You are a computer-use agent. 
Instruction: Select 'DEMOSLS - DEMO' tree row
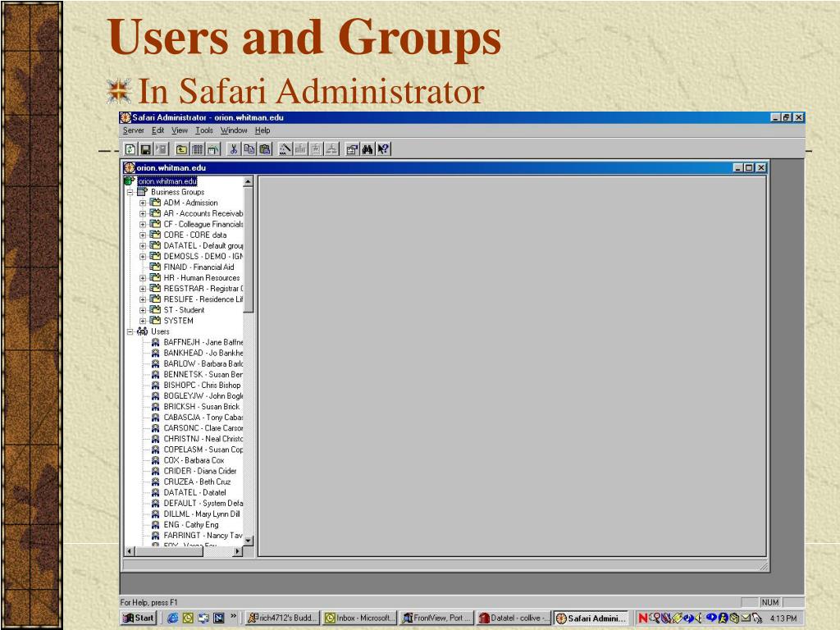203,256
